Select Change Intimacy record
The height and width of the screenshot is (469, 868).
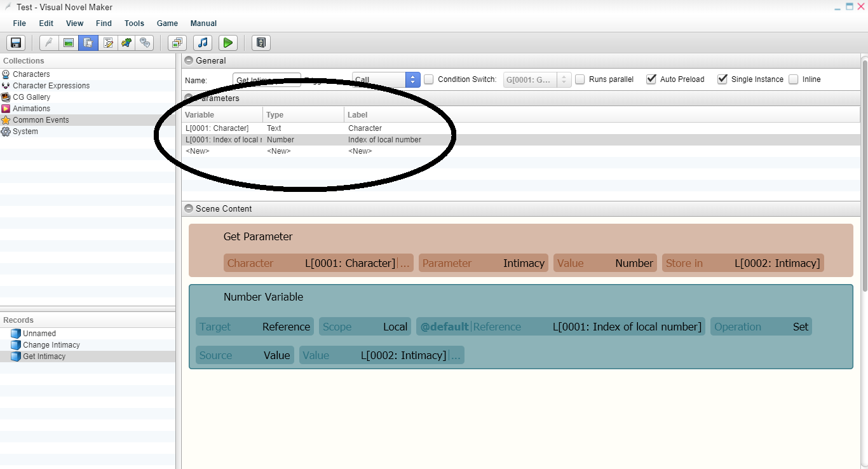pyautogui.click(x=51, y=345)
